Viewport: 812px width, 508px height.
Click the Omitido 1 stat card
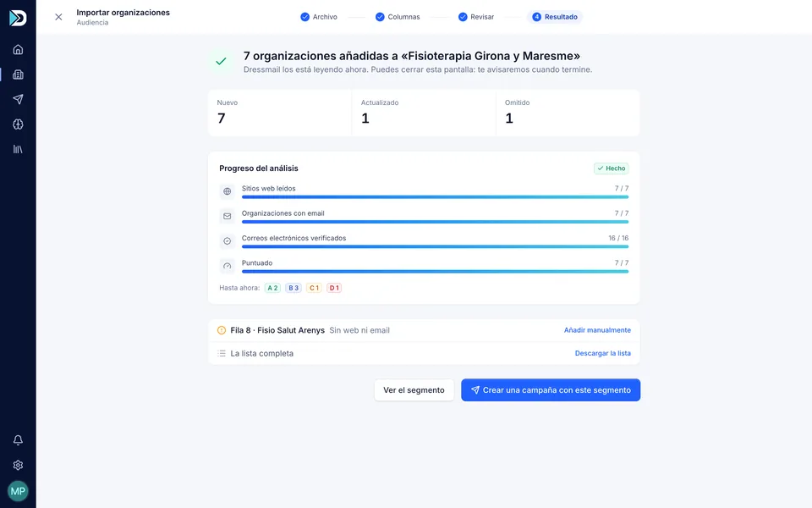[568, 113]
